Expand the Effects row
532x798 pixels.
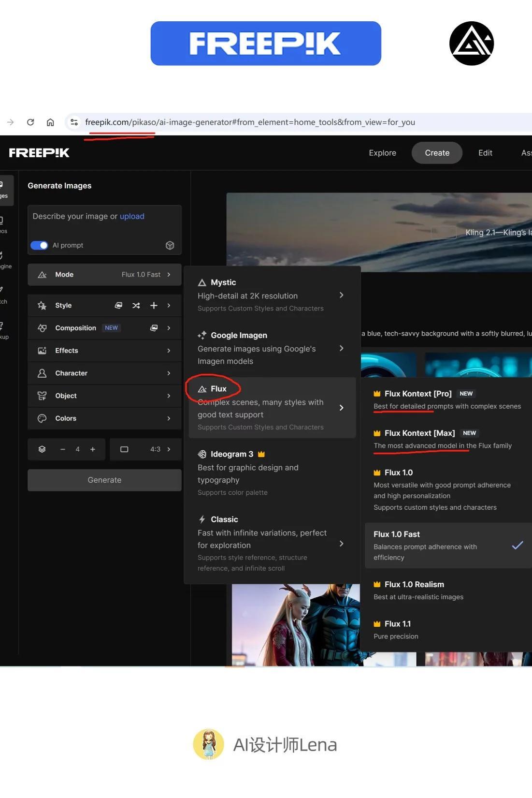104,351
